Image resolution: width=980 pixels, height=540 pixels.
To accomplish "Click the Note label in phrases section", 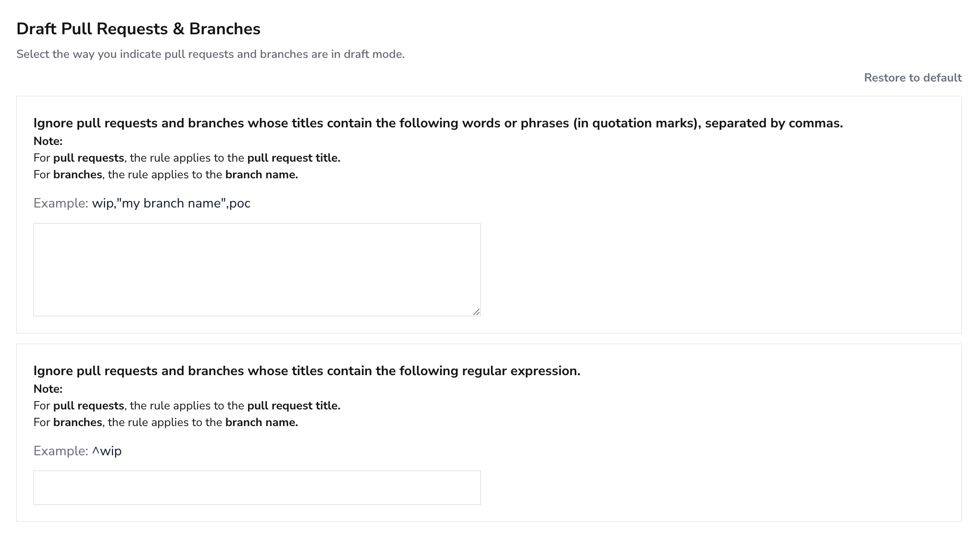I will [x=48, y=141].
